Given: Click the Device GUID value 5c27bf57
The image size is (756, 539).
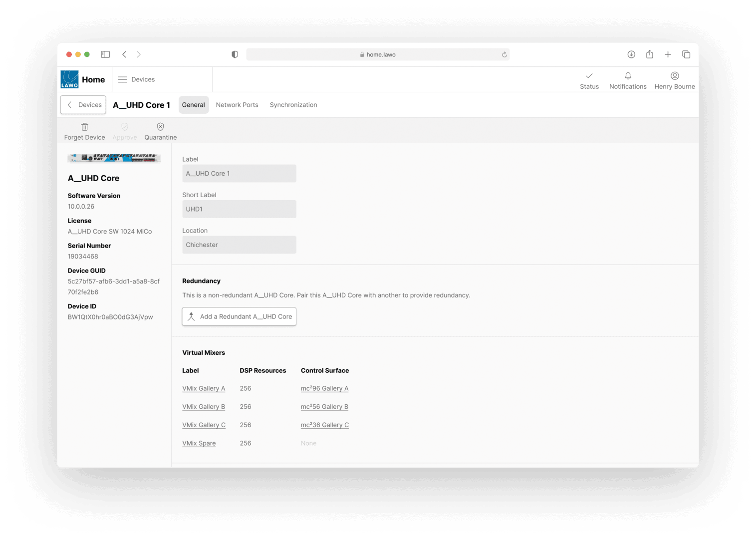Looking at the screenshot, I should [114, 287].
